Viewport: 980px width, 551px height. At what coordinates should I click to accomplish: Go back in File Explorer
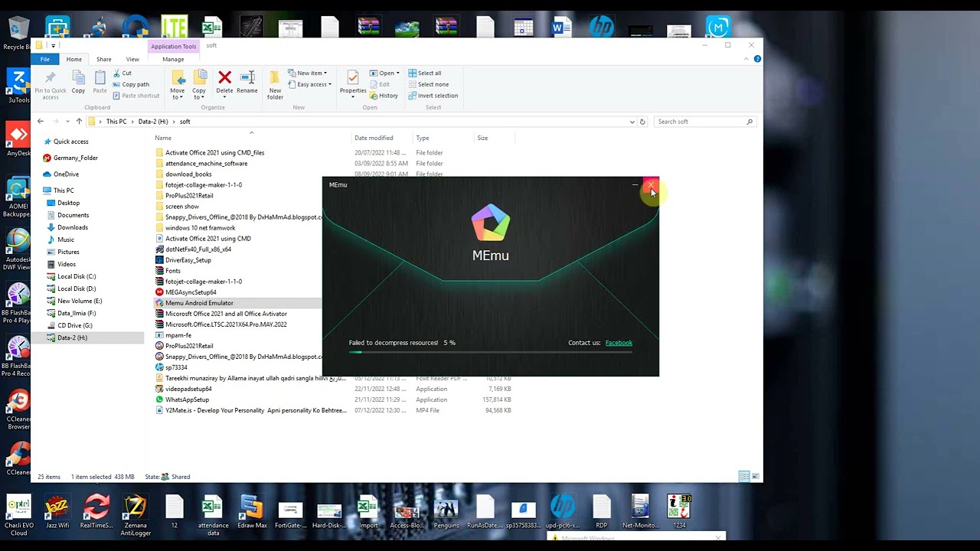(x=41, y=122)
